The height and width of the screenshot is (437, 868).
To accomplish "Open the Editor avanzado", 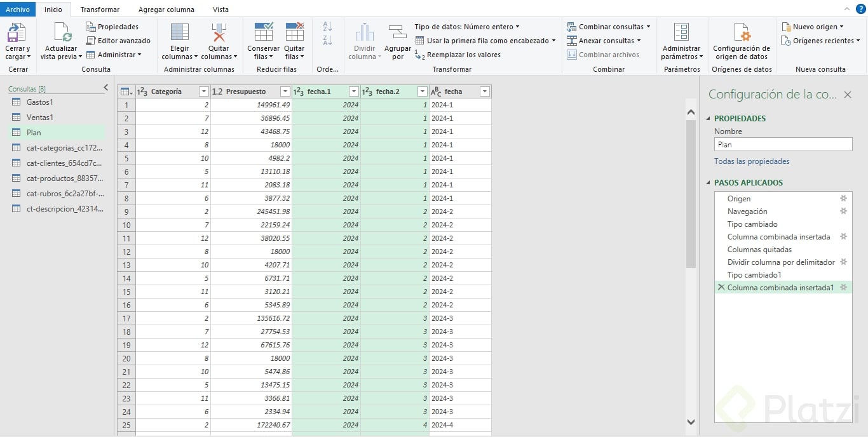I will [x=118, y=41].
